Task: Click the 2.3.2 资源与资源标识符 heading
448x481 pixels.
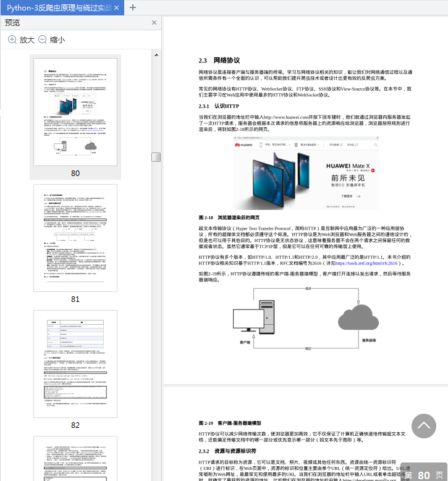Action: pos(227,451)
